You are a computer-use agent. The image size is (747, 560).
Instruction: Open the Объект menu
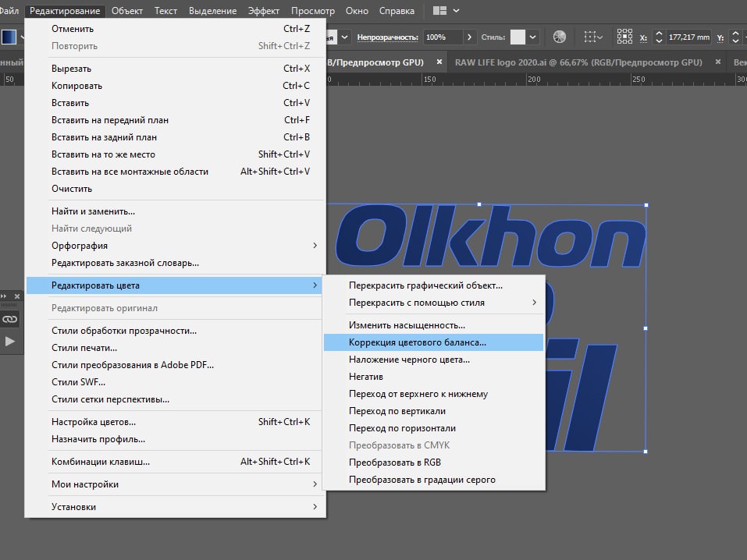click(127, 10)
